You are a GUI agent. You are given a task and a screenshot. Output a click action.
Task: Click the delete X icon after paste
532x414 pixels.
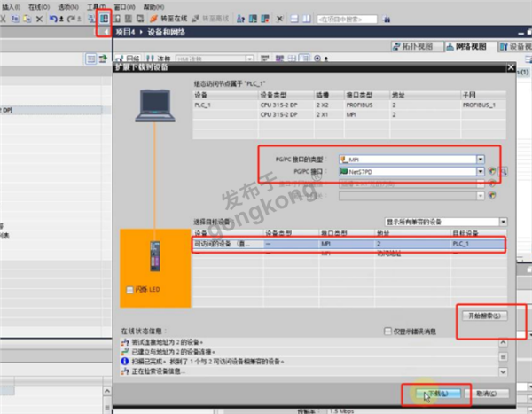pos(39,19)
